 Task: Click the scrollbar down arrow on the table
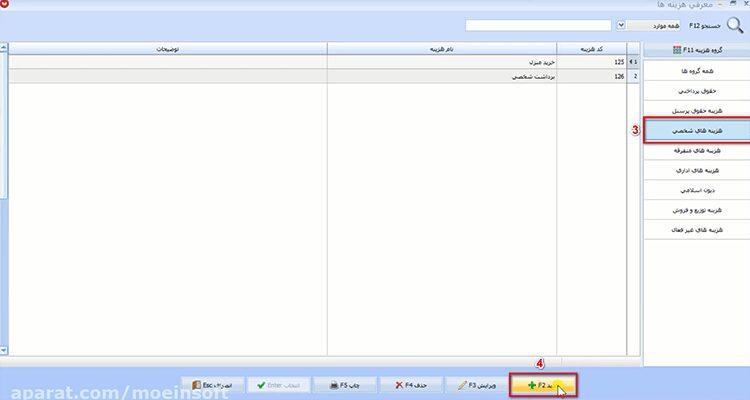point(3,351)
